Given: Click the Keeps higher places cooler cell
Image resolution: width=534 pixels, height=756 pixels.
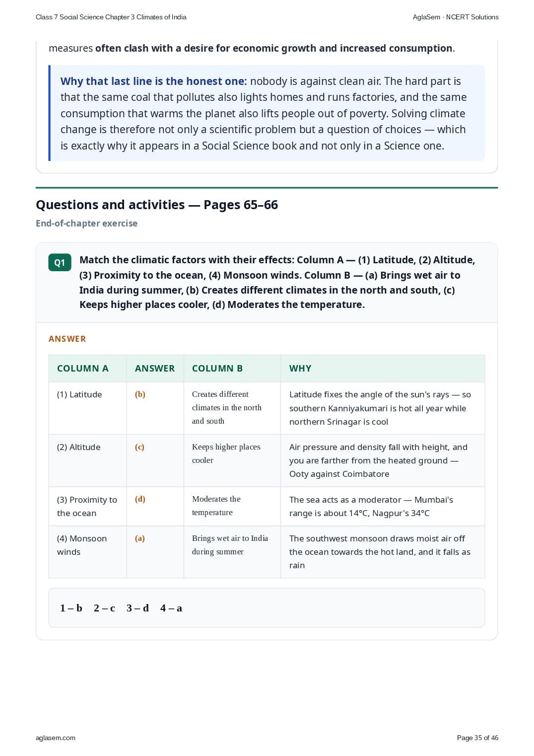Looking at the screenshot, I should point(232,460).
